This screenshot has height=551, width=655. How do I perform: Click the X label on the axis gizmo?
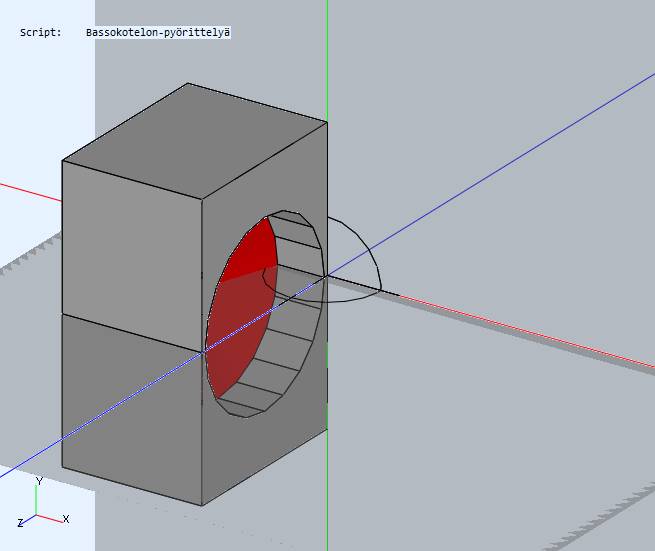(x=66, y=519)
